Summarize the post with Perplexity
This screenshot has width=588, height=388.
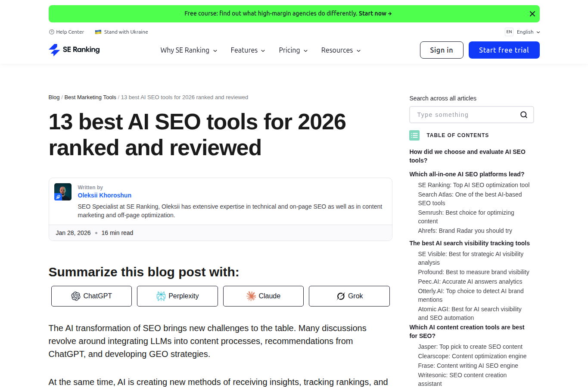click(x=177, y=296)
